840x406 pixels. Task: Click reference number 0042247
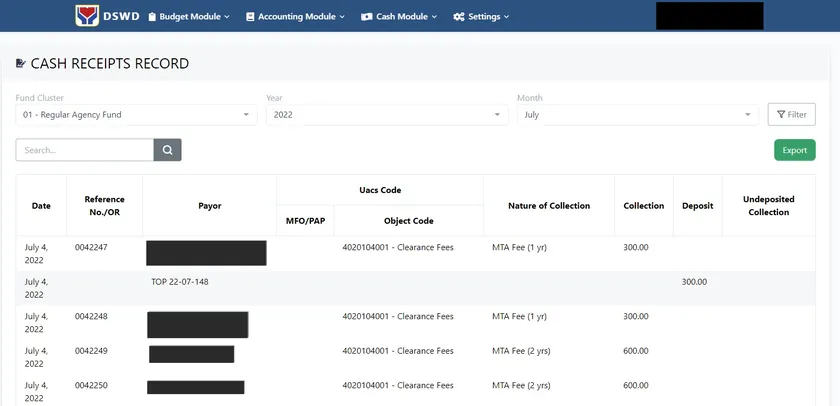91,247
